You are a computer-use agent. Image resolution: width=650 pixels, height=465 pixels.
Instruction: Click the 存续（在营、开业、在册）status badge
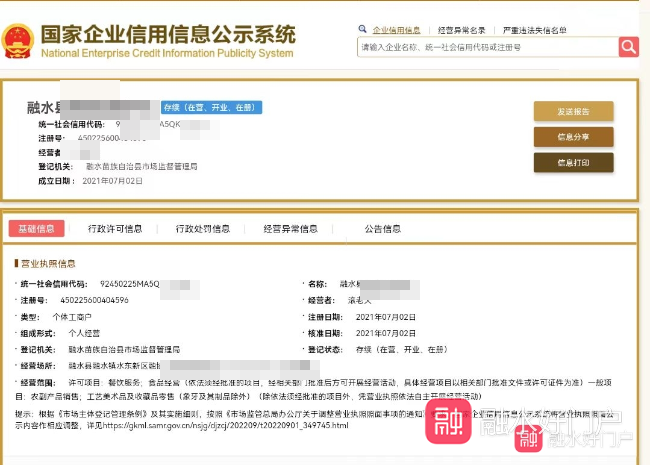point(211,107)
